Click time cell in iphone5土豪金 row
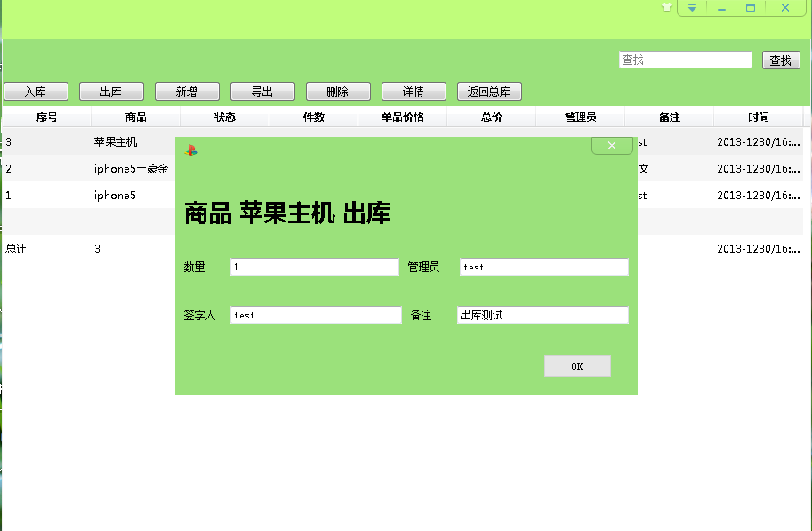Viewport: 812px width, 531px height. click(758, 169)
